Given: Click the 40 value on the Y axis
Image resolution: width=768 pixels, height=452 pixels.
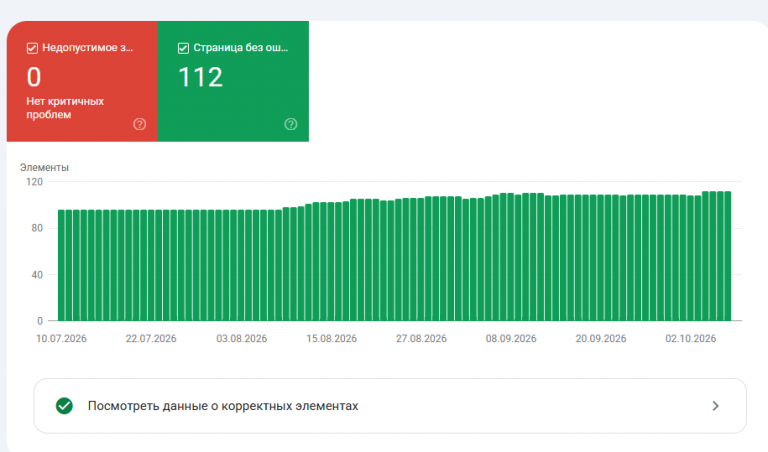Looking at the screenshot, I should [37, 275].
